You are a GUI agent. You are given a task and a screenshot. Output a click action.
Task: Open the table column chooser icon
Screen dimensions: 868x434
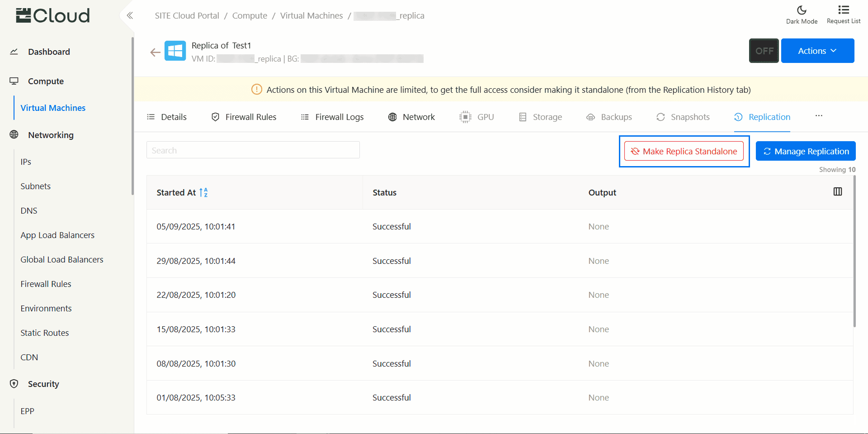(837, 192)
